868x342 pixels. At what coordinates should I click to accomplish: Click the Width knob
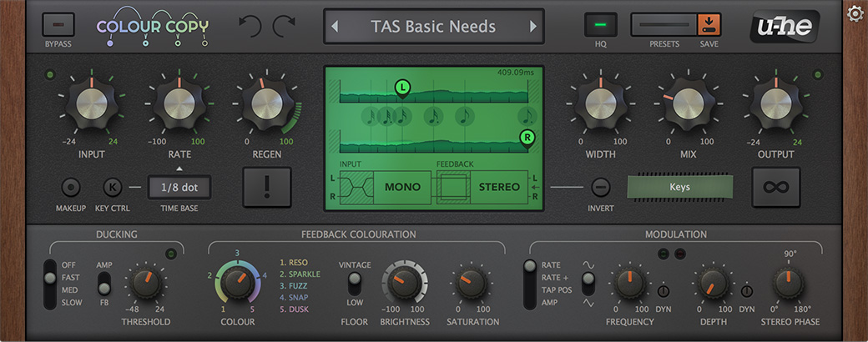601,103
